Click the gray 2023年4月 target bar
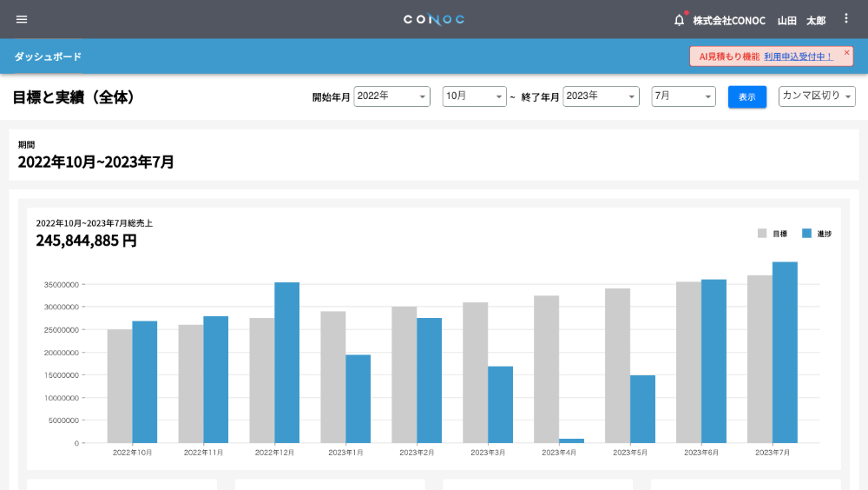 pos(546,369)
